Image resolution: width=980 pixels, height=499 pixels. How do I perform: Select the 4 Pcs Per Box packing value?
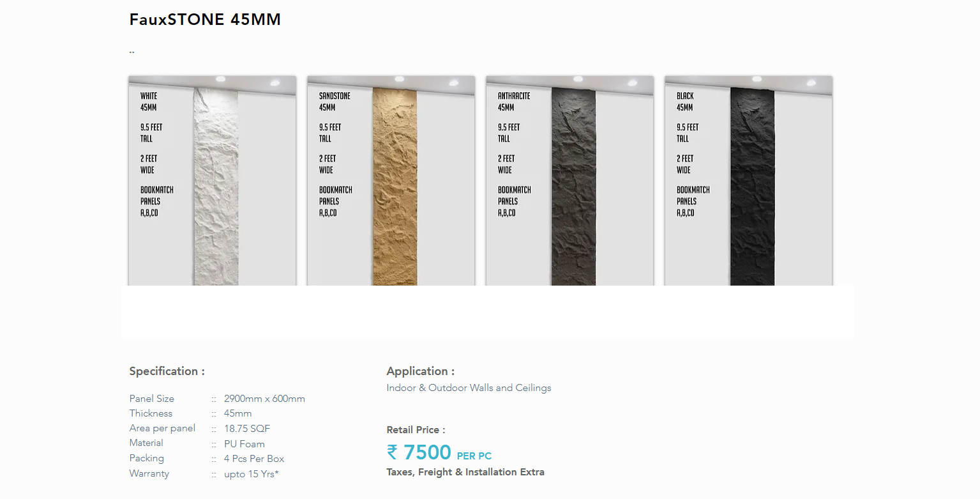[x=254, y=459]
